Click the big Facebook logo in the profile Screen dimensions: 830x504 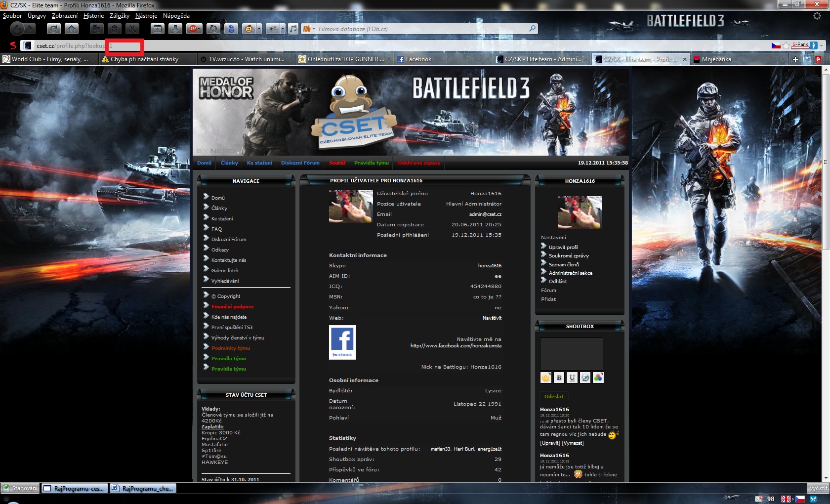342,342
